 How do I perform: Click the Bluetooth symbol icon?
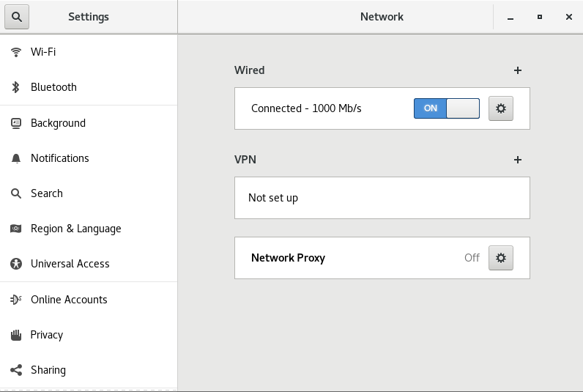coord(15,87)
